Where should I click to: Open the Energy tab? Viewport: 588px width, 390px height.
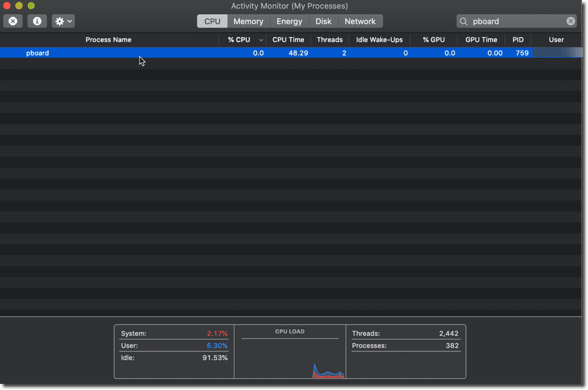pos(289,21)
